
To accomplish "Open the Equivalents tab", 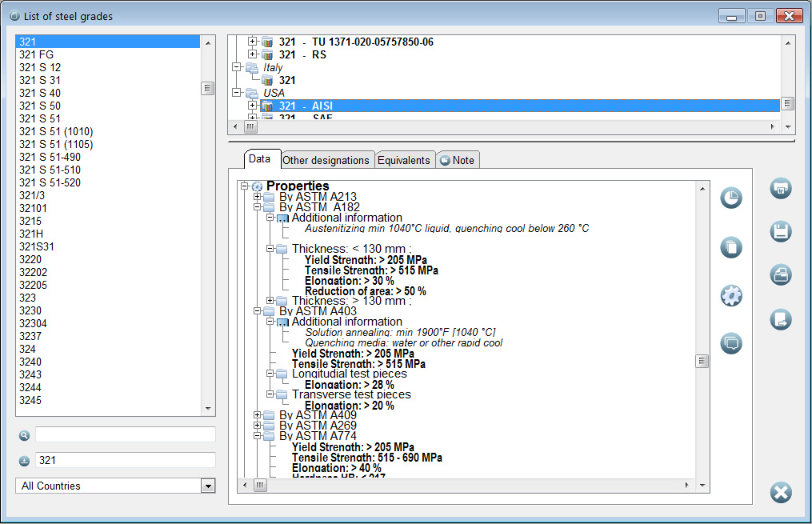I will click(x=404, y=160).
